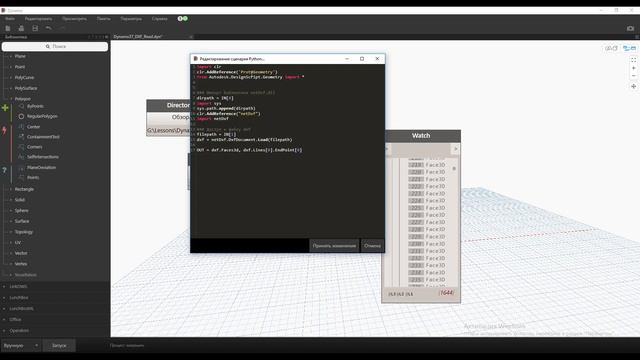
Task: Click the Open file toolbar icon
Action: coord(21,28)
